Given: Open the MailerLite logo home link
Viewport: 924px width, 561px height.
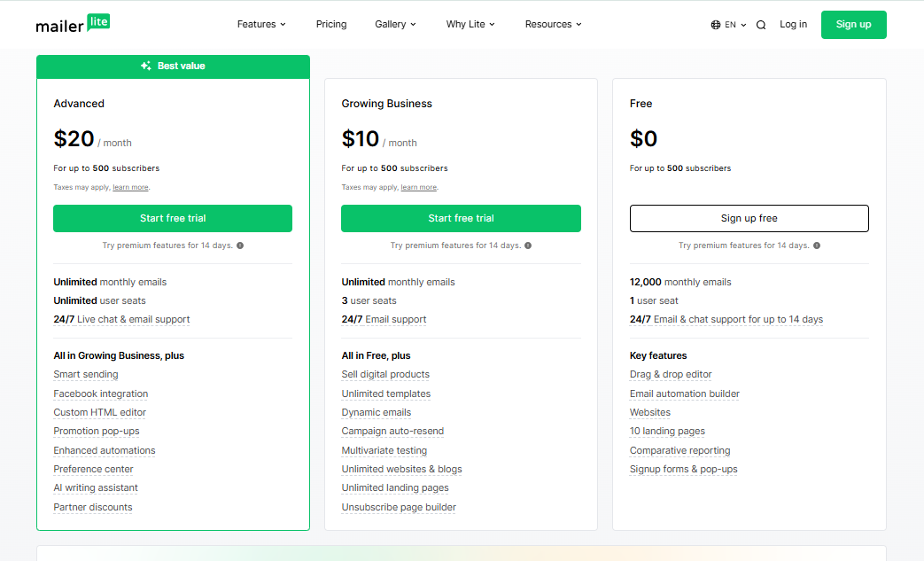Looking at the screenshot, I should pyautogui.click(x=73, y=24).
